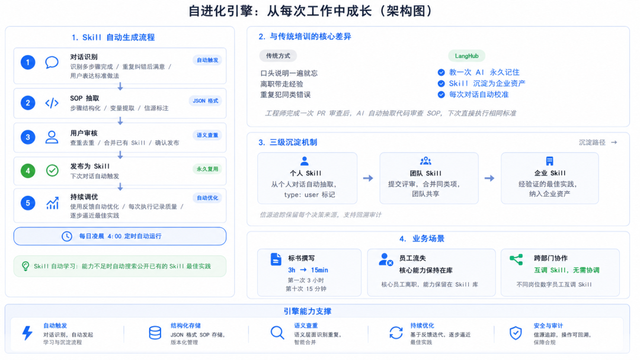Click the 每日凌晨 4:00 定时自动运行 bar
640x360 pixels.
point(120,236)
